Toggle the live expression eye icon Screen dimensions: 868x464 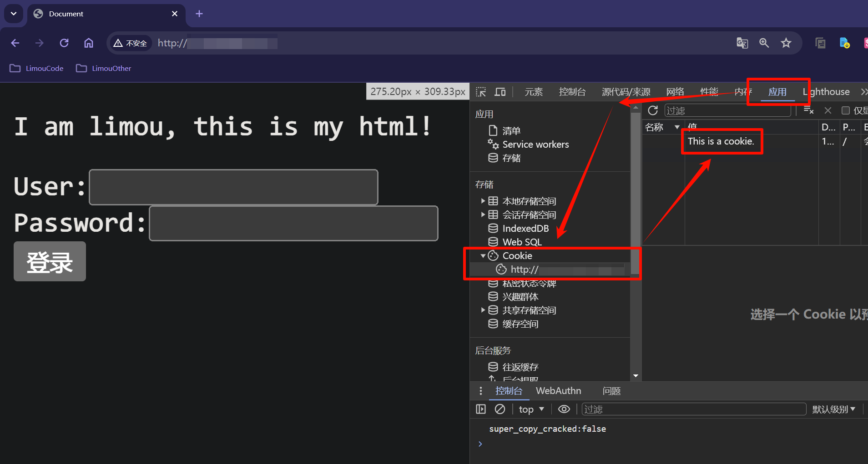(x=564, y=409)
